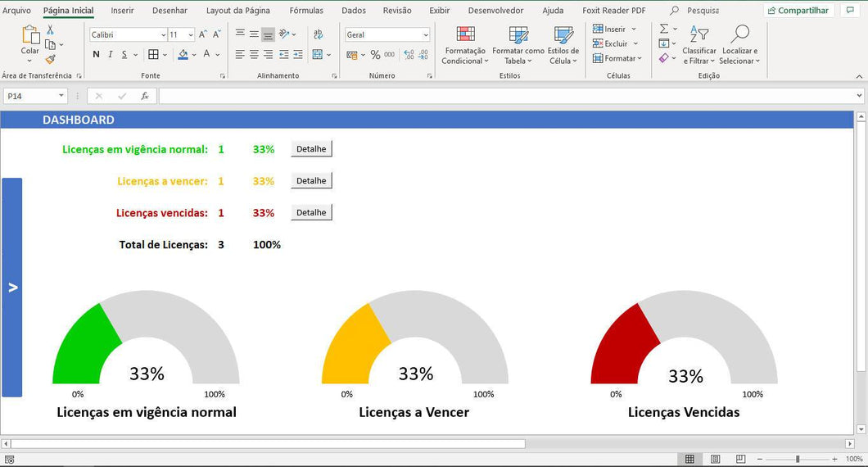Viewport: 868px width, 467px height.
Task: Open Classificar e Filtrar
Action: [699, 45]
